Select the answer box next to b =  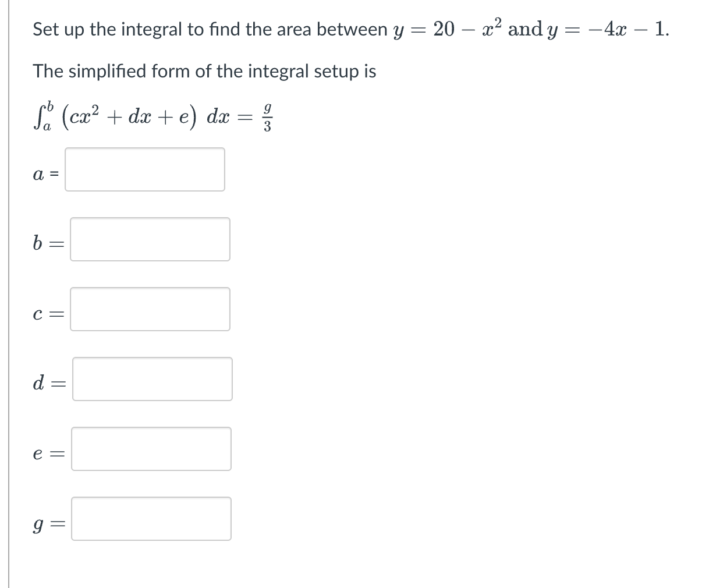pyautogui.click(x=150, y=240)
